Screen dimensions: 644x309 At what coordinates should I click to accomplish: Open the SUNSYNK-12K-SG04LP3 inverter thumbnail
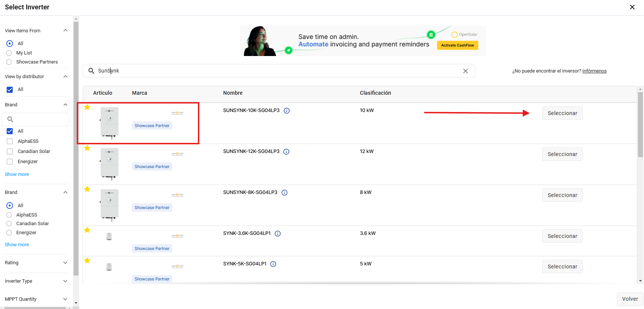(109, 164)
